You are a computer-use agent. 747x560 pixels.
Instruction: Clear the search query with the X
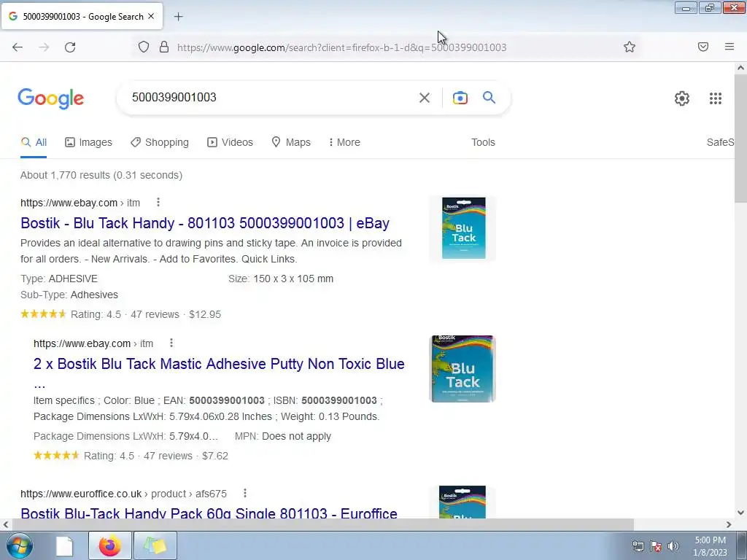(x=424, y=98)
